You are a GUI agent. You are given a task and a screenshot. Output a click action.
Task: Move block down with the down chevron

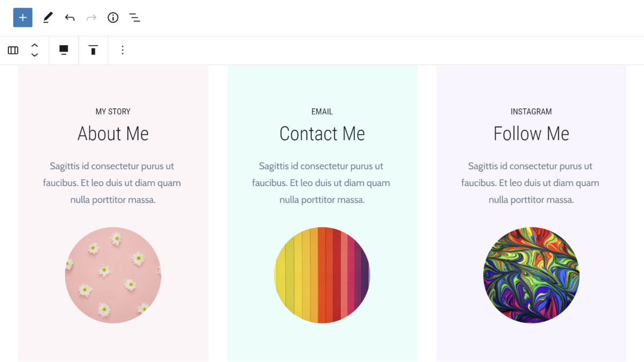coord(34,55)
